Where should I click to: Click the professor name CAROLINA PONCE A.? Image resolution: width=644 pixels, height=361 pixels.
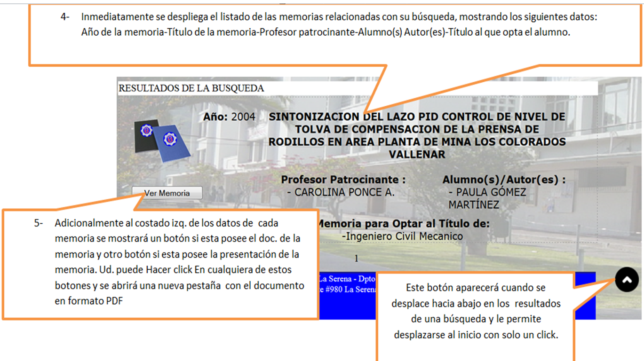point(341,192)
